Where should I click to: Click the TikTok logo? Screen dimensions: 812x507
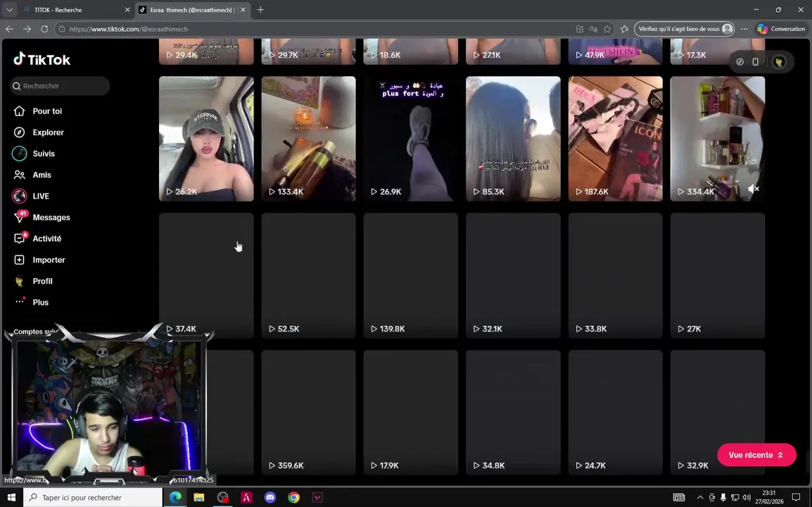coord(42,60)
